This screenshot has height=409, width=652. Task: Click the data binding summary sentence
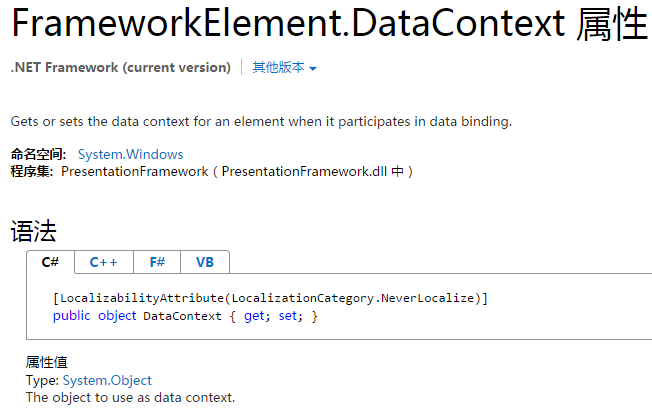(x=261, y=121)
